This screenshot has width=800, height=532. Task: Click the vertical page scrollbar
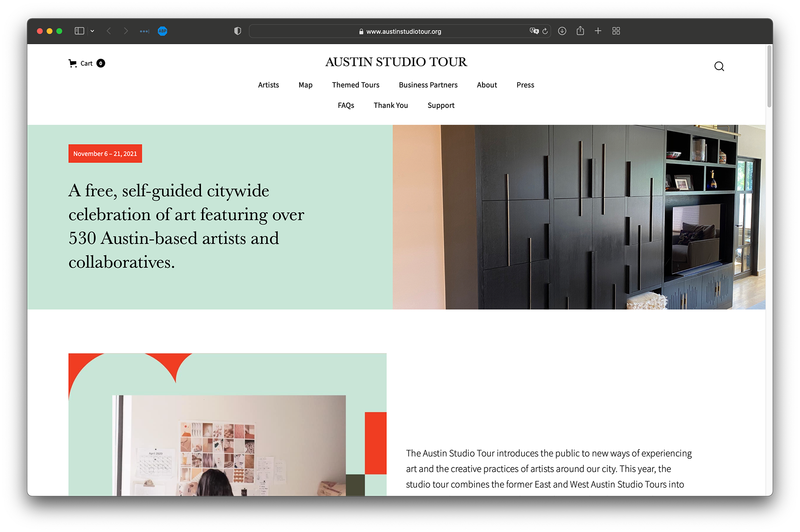click(x=769, y=77)
